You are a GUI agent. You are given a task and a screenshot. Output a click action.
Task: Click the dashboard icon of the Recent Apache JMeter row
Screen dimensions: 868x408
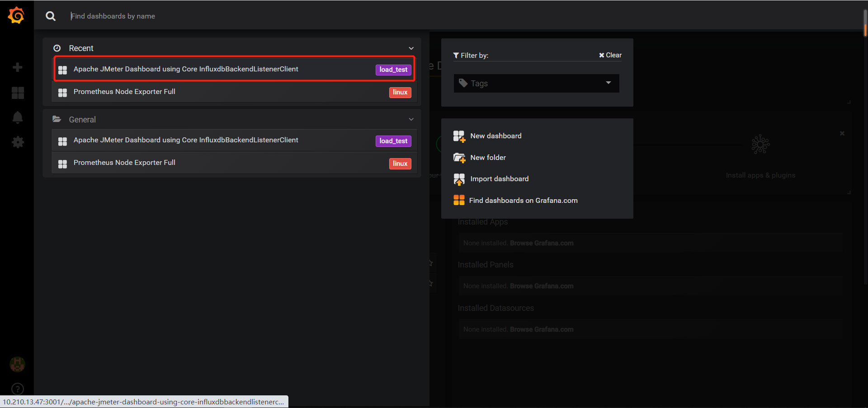(62, 70)
